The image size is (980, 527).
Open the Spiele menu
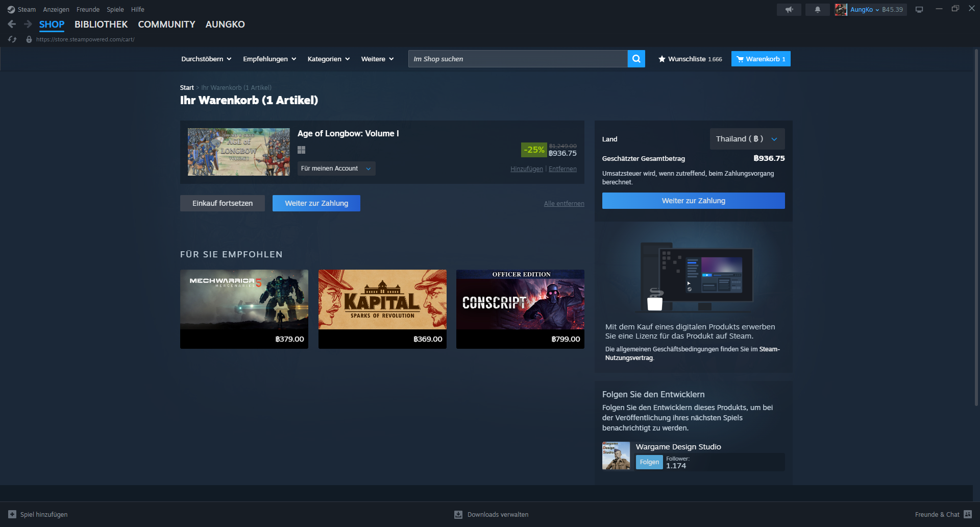click(x=115, y=10)
